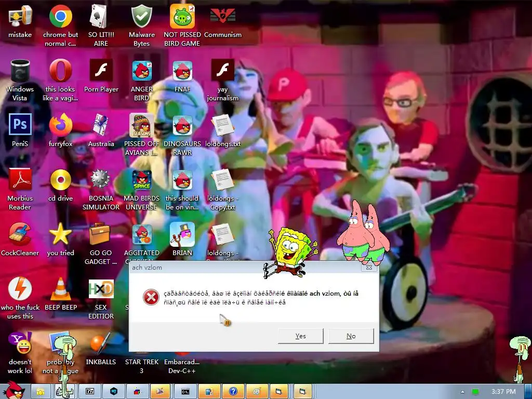The width and height of the screenshot is (532, 399).
Task: Close the ach vzlom error dialog
Action: point(369,268)
